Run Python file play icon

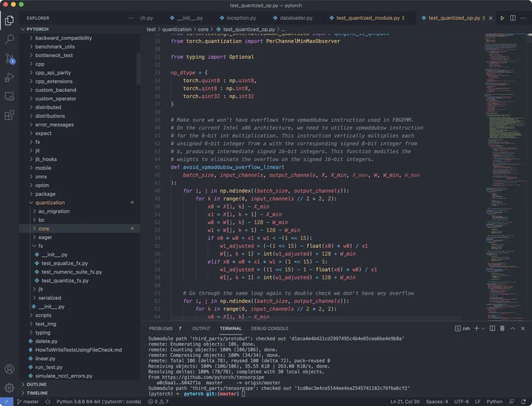[502, 18]
